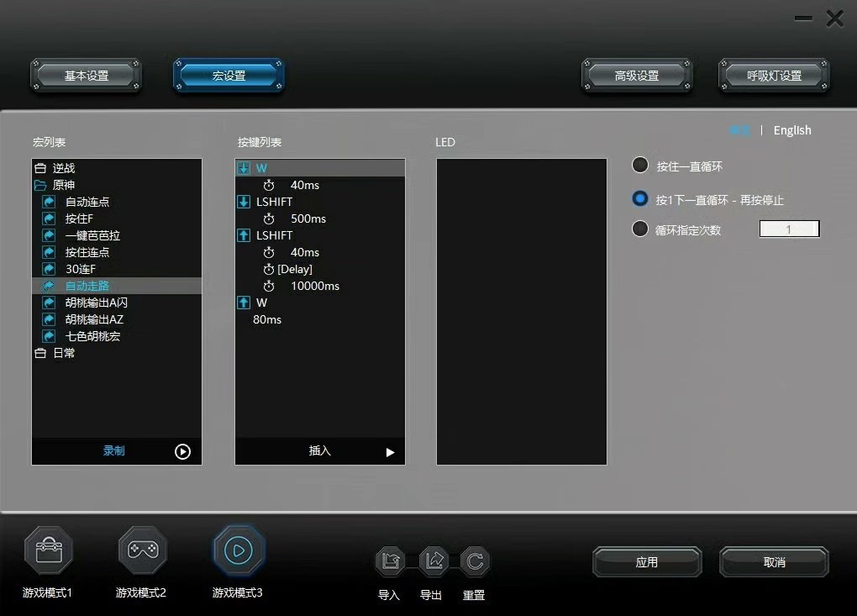
Task: Click the 导出 export icon
Action: 433,561
